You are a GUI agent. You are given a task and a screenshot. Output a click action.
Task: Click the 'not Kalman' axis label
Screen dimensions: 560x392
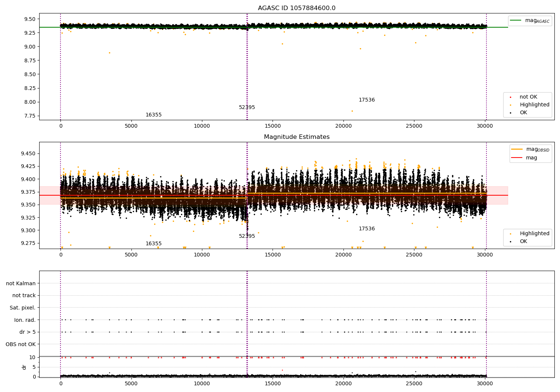click(21, 284)
